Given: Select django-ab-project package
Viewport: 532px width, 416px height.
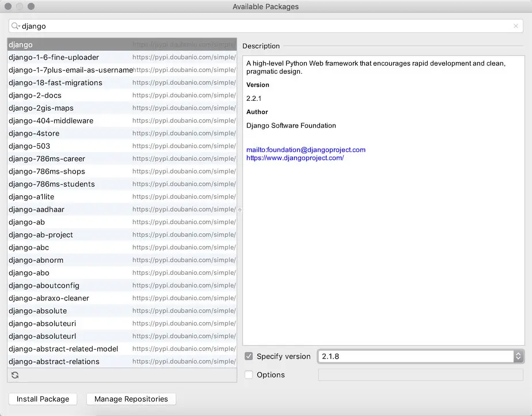Looking at the screenshot, I should 122,235.
